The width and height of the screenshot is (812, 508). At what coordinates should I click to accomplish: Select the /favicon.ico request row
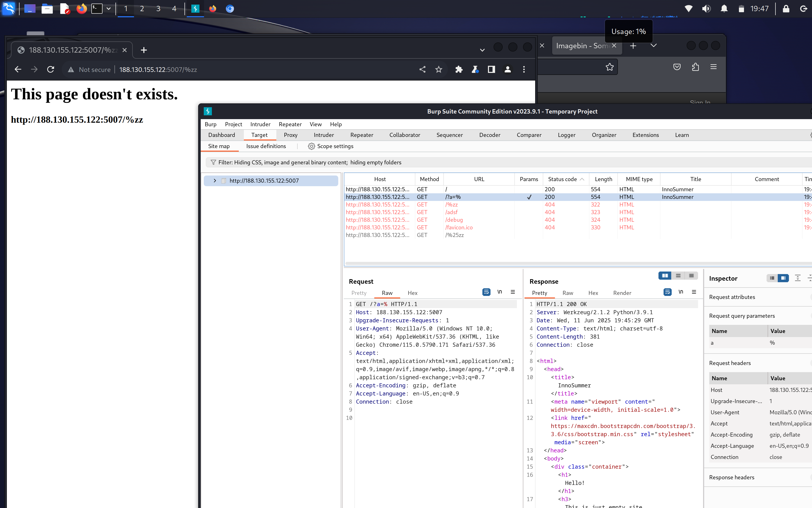[578, 228]
